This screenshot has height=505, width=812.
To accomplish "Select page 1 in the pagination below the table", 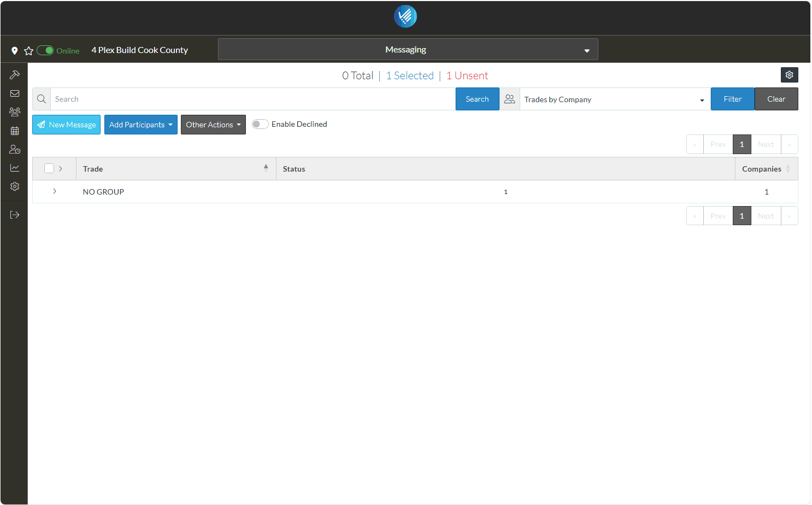I will pyautogui.click(x=742, y=216).
